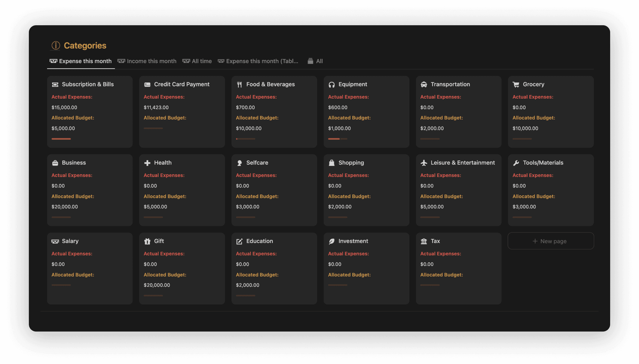The height and width of the screenshot is (364, 639).
Task: Click the Equipment budget progress bar
Action: tap(338, 139)
